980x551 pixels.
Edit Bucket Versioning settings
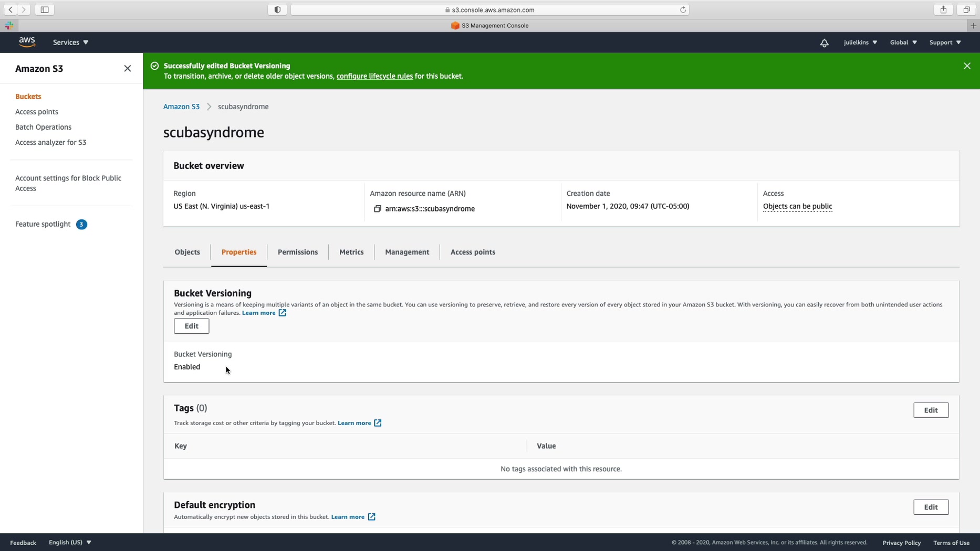click(x=191, y=326)
